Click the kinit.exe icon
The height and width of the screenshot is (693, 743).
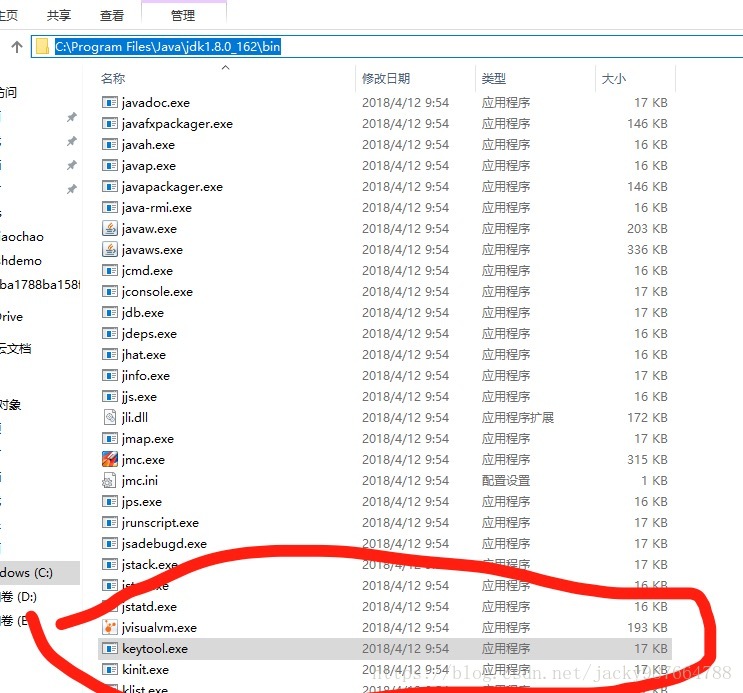pos(109,669)
